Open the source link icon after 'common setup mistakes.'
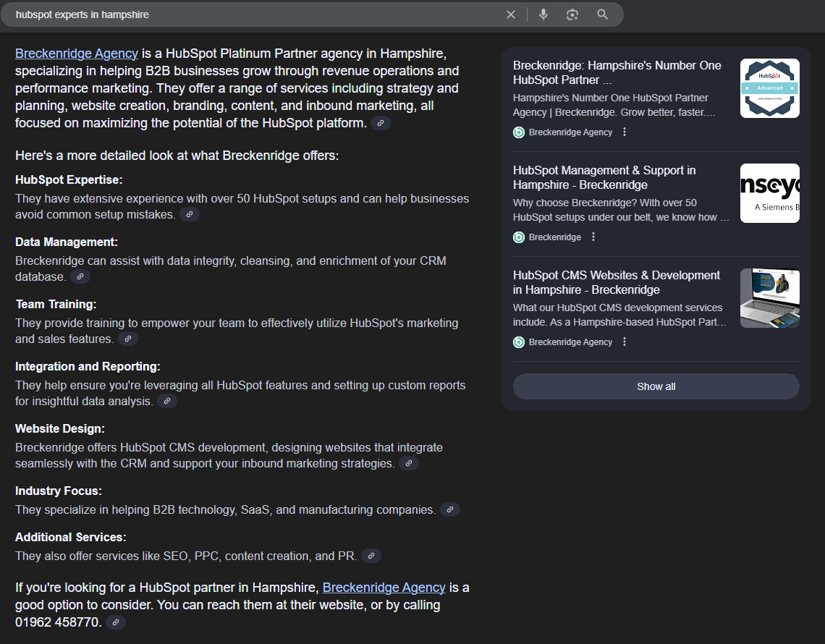This screenshot has width=825, height=644. (190, 214)
